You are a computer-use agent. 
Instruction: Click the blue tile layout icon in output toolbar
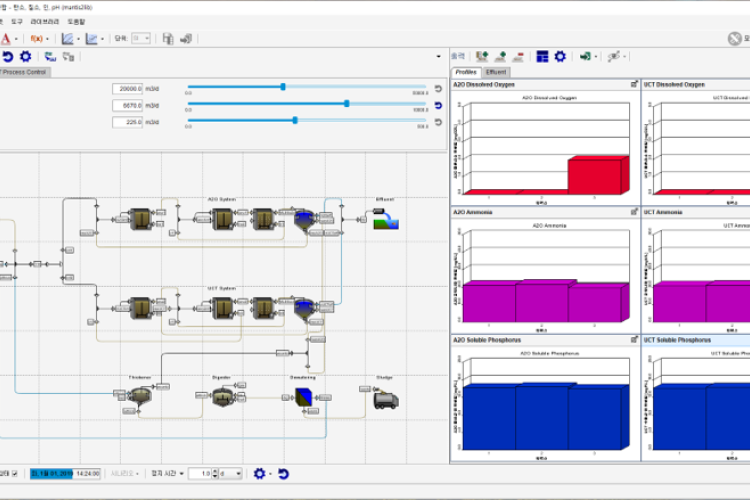click(542, 56)
